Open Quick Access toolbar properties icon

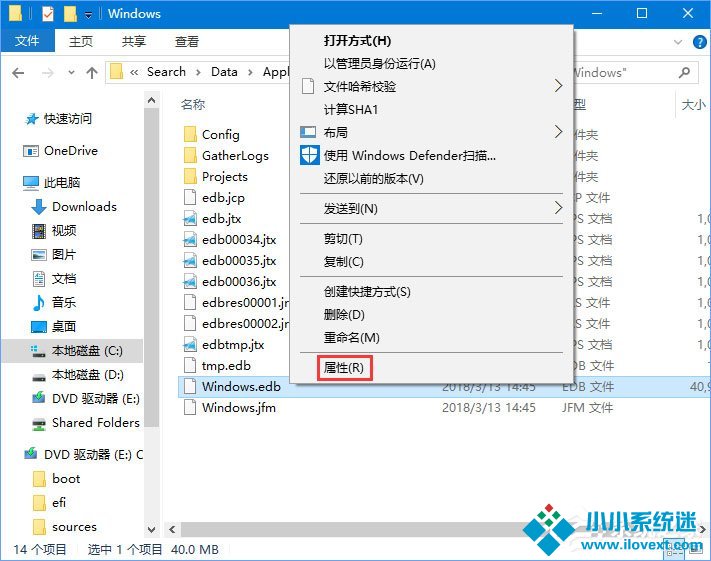(48, 14)
